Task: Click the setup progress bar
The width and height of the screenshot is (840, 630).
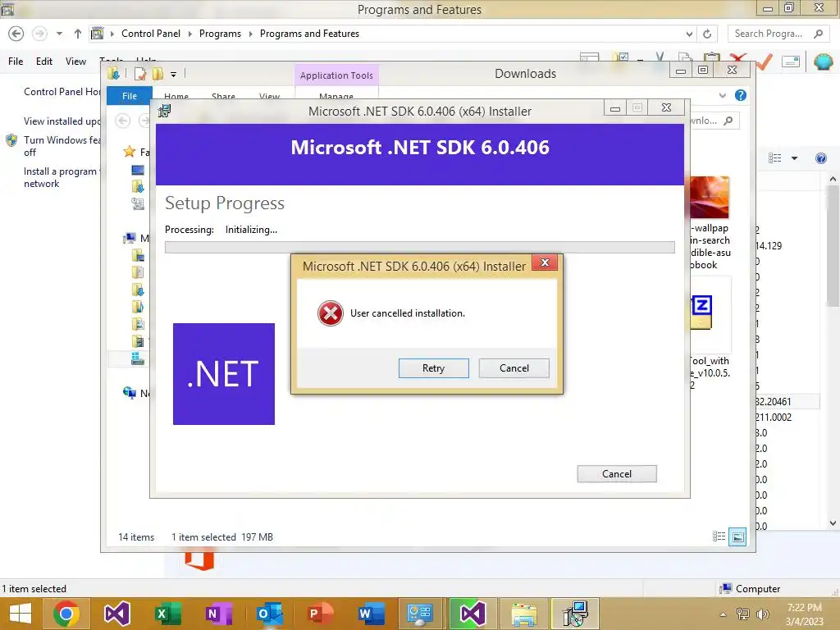Action: click(419, 247)
